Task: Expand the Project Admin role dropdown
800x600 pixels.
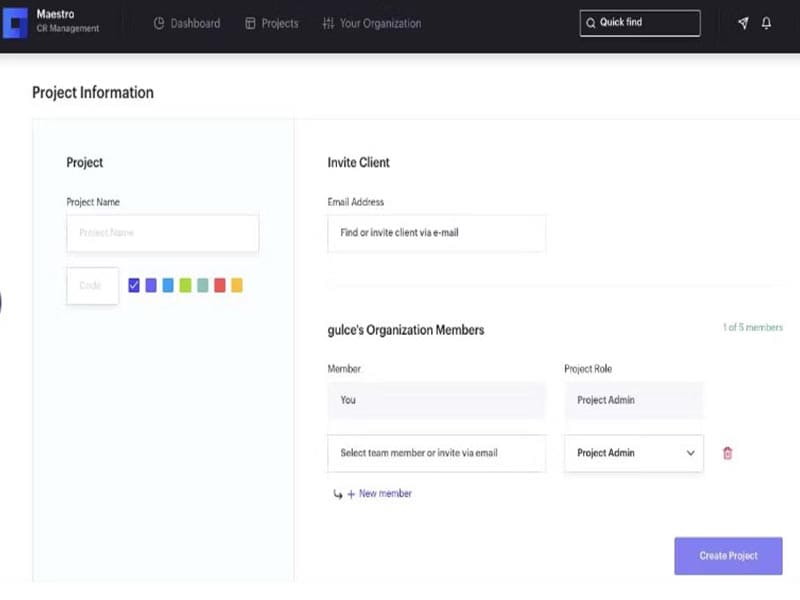Action: click(634, 453)
